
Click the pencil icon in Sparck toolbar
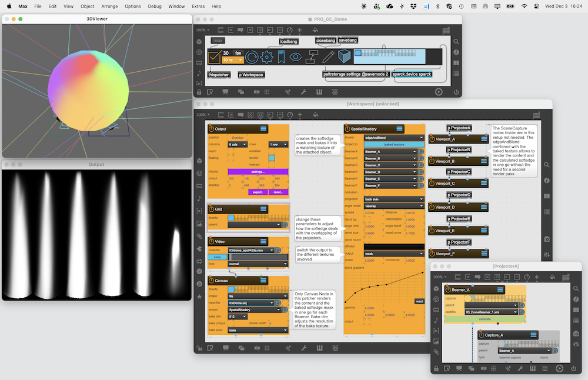328,57
